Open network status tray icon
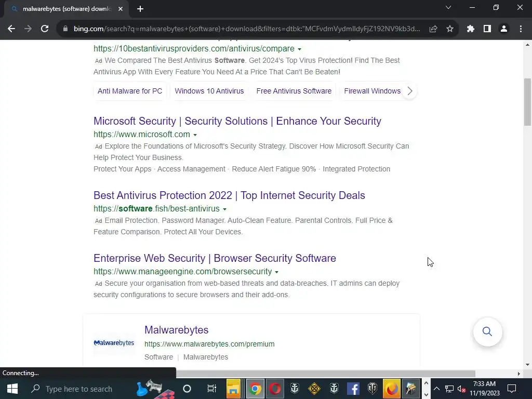The image size is (532, 399). pos(449,389)
